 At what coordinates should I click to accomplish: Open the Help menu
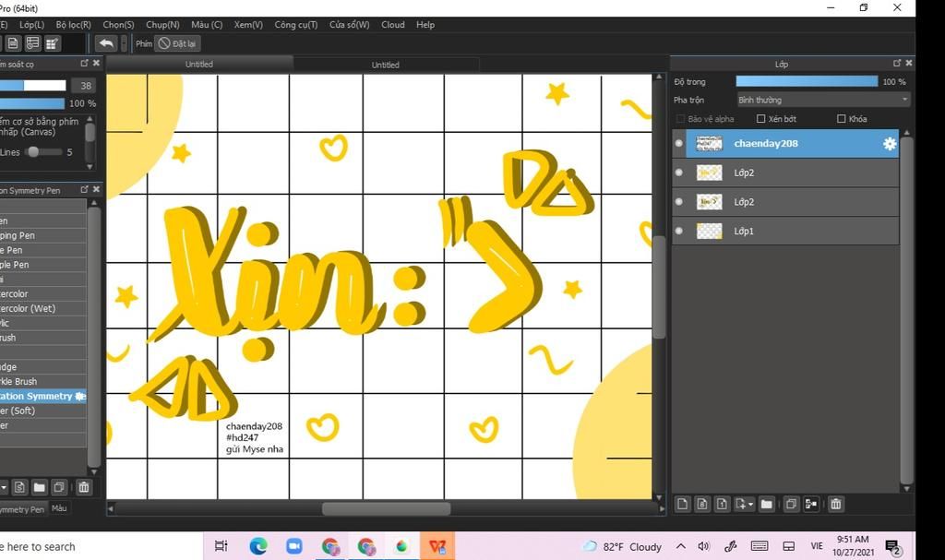tap(425, 25)
